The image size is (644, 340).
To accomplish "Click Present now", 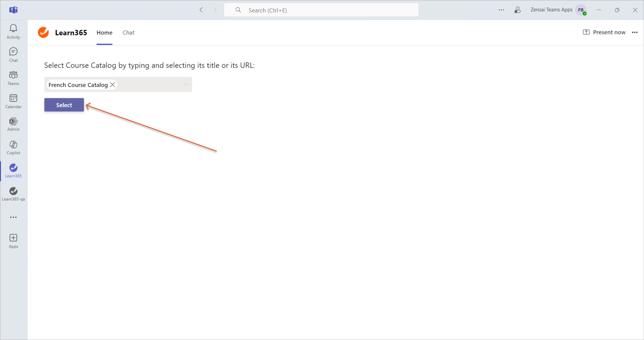I will coord(604,32).
